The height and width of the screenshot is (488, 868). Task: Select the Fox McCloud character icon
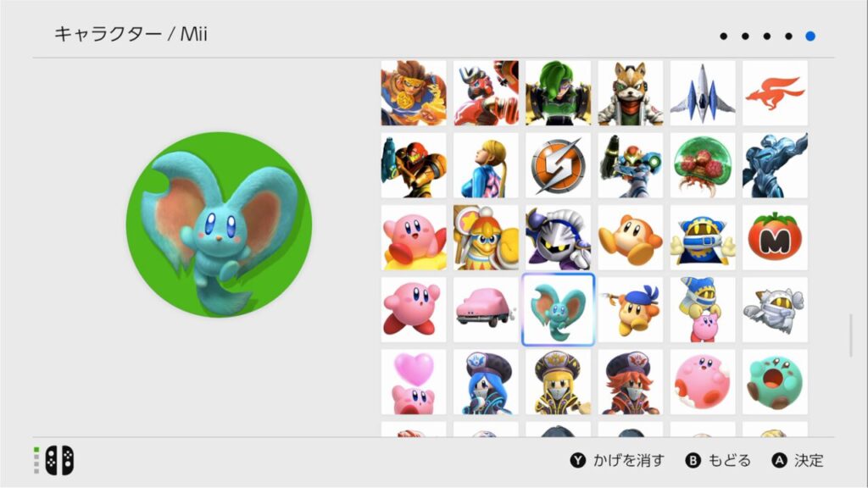click(x=630, y=93)
